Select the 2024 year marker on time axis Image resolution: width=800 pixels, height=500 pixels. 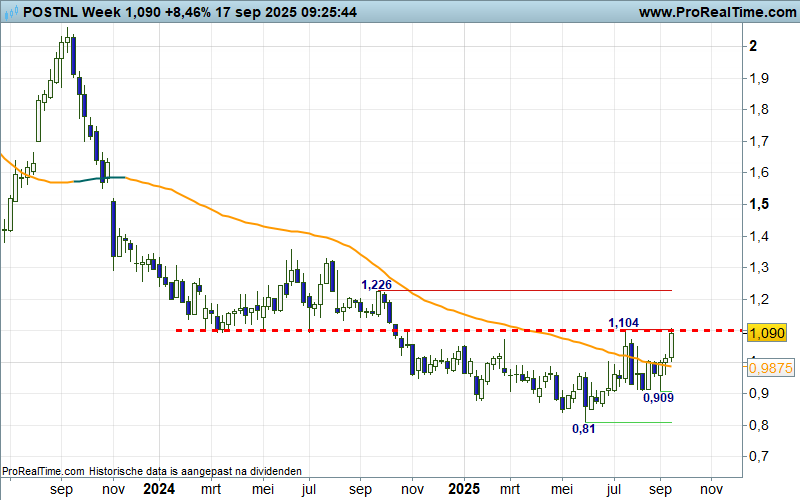point(158,491)
